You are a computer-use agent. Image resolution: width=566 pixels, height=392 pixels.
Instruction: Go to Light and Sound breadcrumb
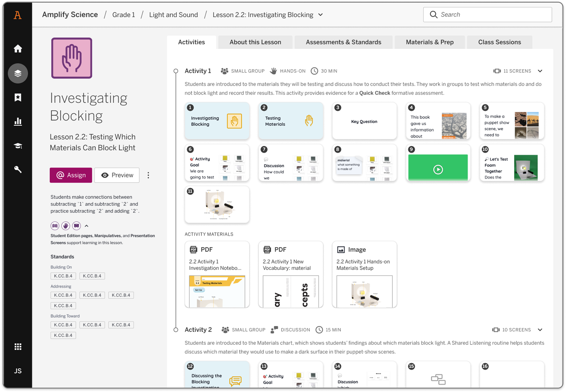pyautogui.click(x=173, y=15)
